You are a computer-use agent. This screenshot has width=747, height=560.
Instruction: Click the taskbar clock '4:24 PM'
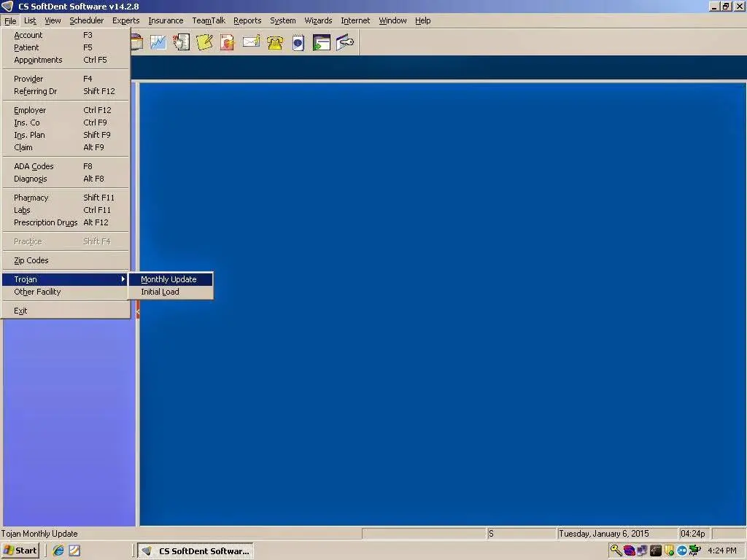(x=722, y=551)
